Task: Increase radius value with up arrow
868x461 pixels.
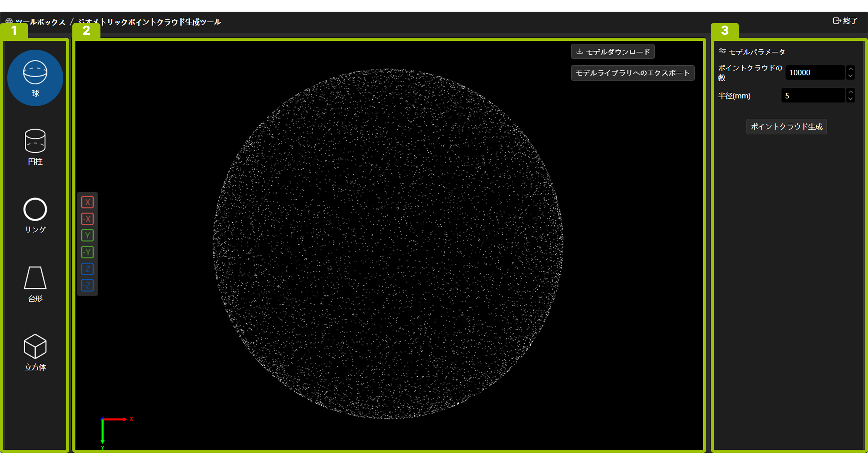Action: click(850, 92)
